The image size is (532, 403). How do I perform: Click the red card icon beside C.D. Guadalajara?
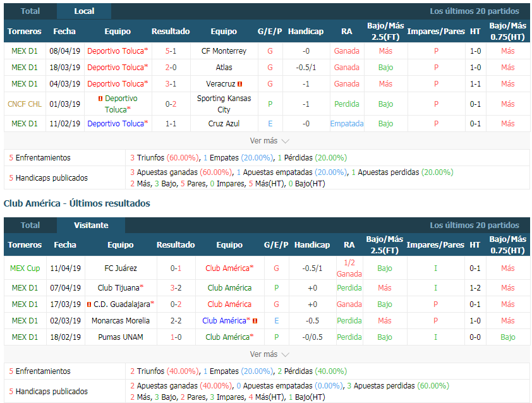[89, 304]
